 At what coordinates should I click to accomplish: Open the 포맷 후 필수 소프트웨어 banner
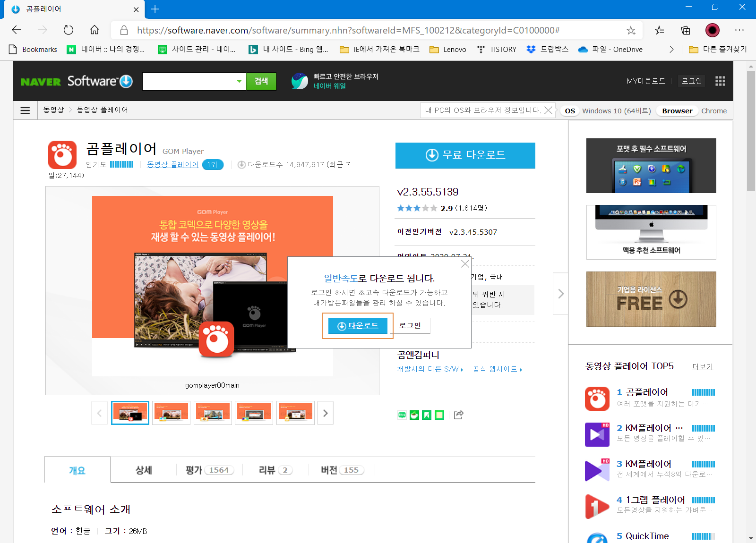(651, 166)
